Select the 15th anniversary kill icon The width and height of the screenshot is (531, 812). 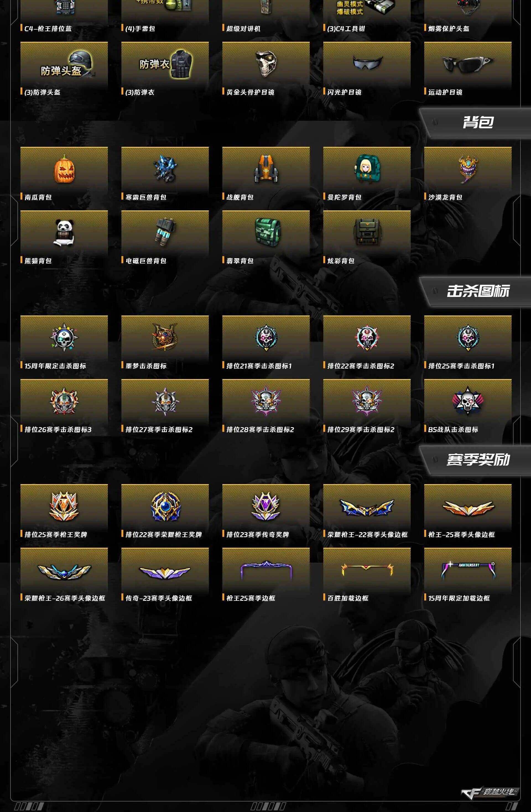[x=64, y=338]
